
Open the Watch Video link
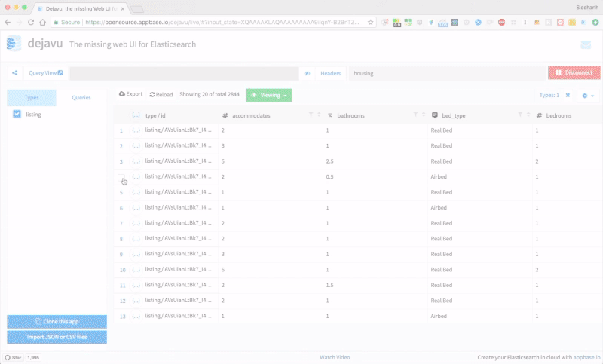[335, 357]
